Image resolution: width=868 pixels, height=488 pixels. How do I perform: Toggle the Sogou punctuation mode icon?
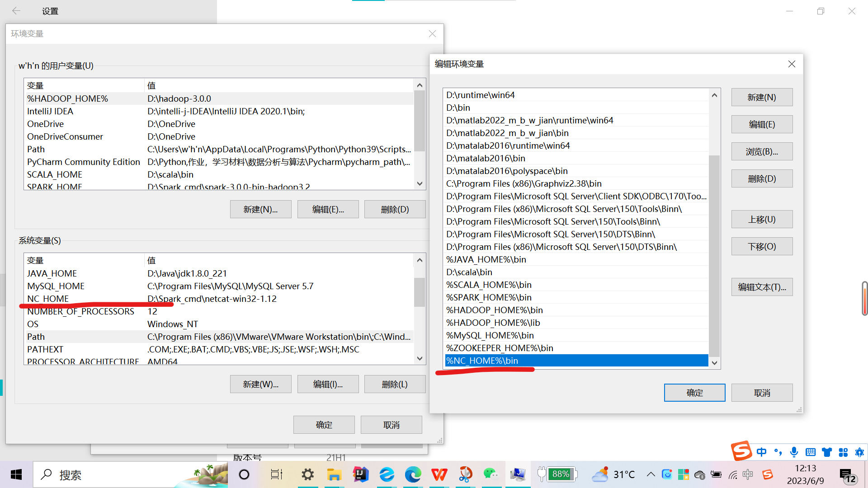click(778, 452)
